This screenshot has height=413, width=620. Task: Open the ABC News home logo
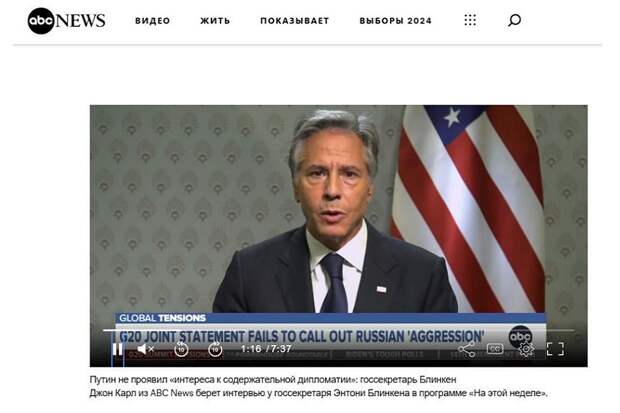pos(66,21)
